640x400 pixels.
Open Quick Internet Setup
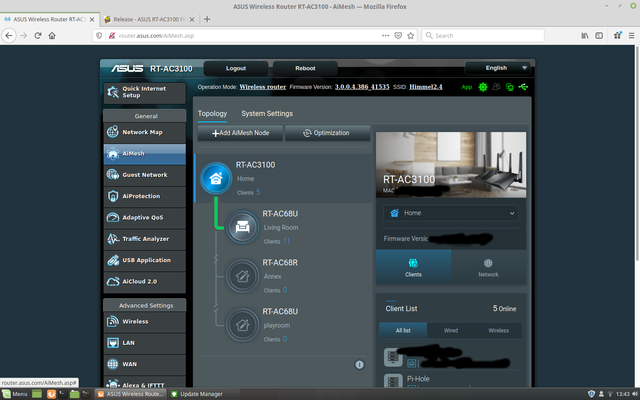tap(144, 92)
